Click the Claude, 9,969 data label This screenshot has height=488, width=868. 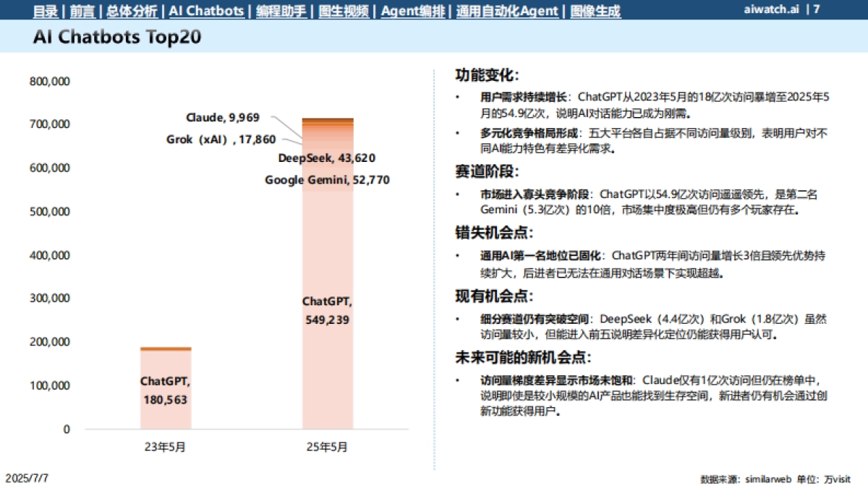221,117
